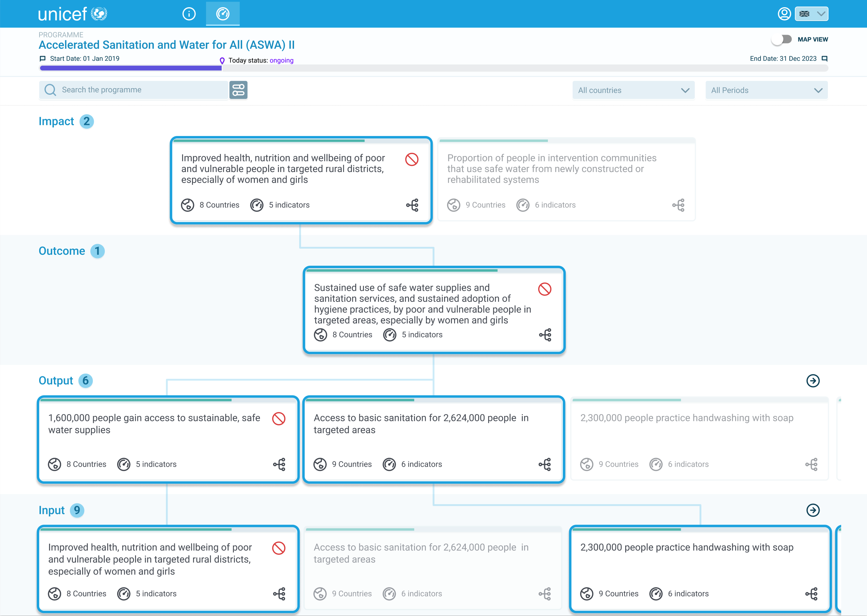Click the Output count badge showing 6

point(86,380)
